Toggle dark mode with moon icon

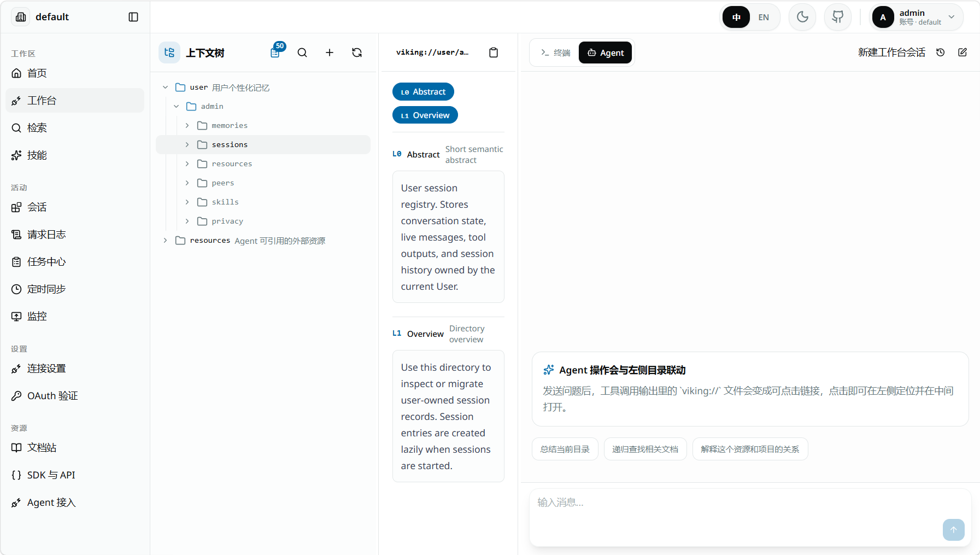[x=802, y=17]
